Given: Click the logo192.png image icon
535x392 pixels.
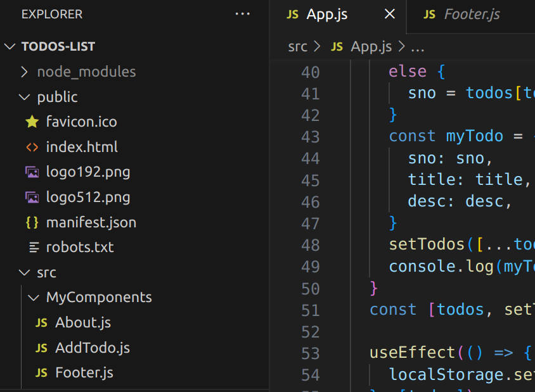Looking at the screenshot, I should 32,172.
